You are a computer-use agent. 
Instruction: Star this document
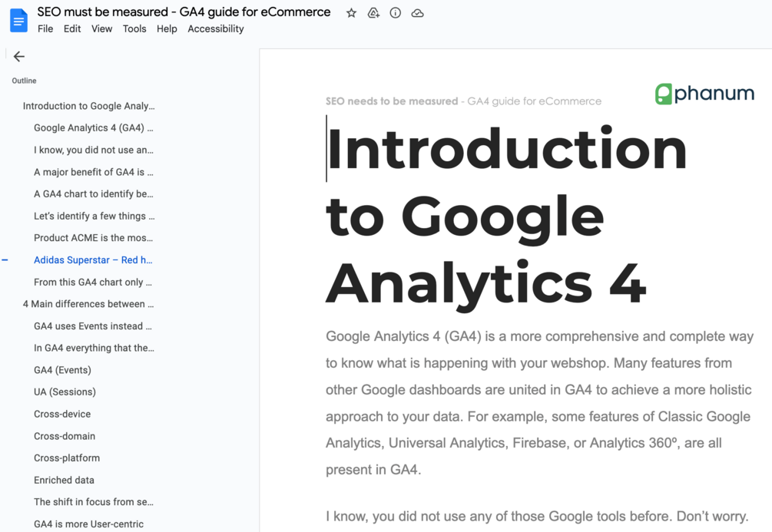(x=351, y=13)
